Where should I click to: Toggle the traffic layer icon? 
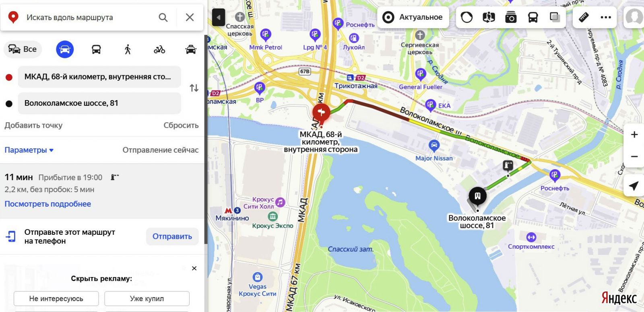pos(467,17)
